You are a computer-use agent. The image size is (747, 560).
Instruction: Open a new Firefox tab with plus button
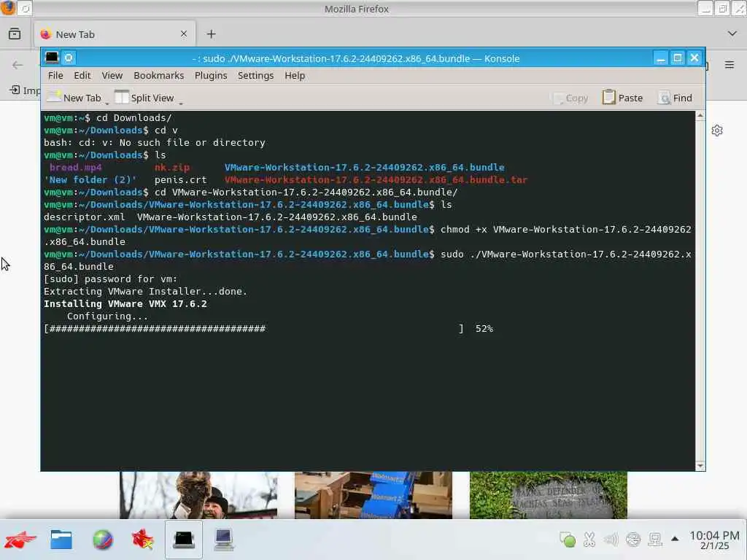coord(211,34)
